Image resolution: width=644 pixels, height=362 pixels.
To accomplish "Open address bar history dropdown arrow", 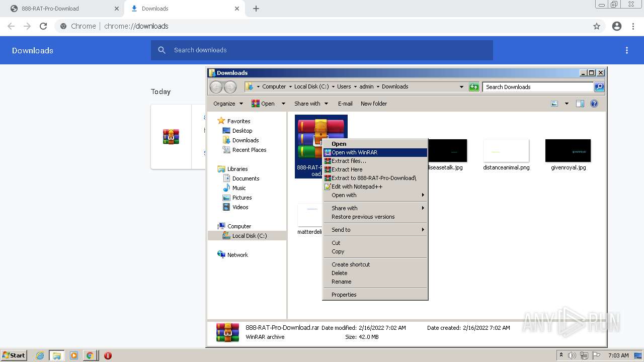I will (x=461, y=87).
